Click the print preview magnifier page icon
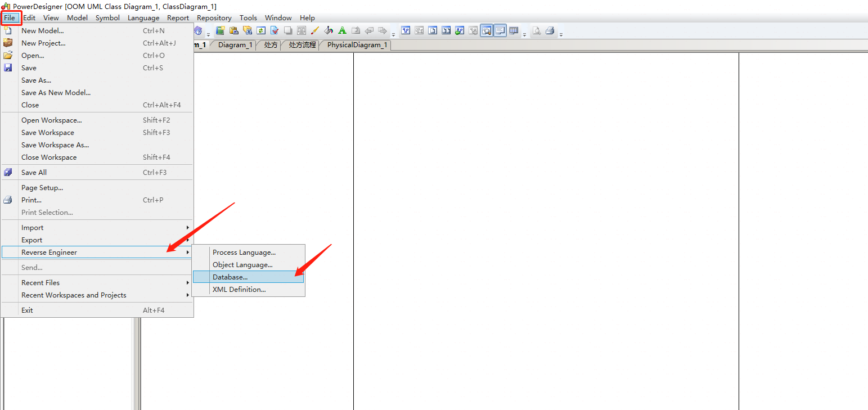The height and width of the screenshot is (410, 868). coord(537,30)
